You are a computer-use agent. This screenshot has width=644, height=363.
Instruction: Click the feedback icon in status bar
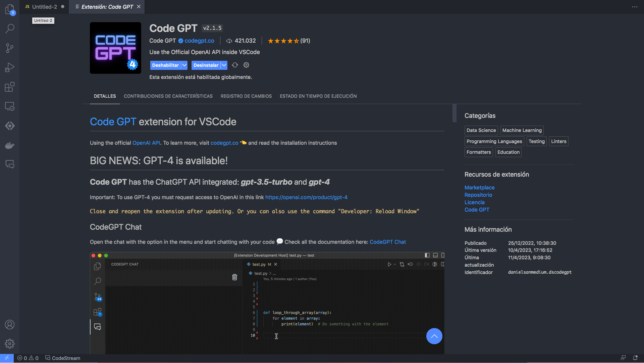623,358
